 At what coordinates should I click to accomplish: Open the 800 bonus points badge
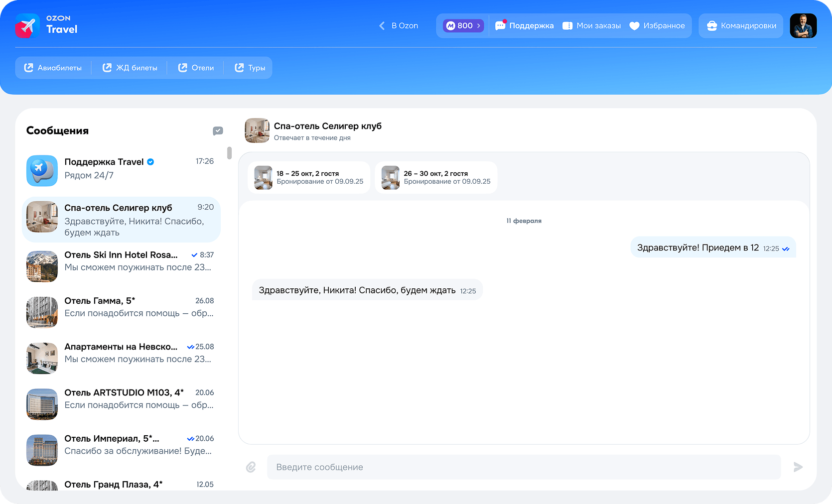(x=463, y=26)
